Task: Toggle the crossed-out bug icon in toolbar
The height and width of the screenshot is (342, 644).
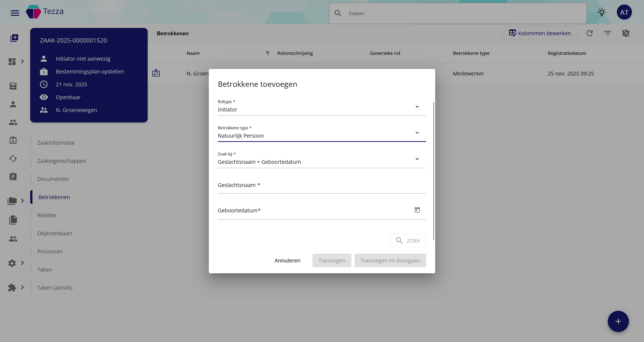Action: (626, 33)
